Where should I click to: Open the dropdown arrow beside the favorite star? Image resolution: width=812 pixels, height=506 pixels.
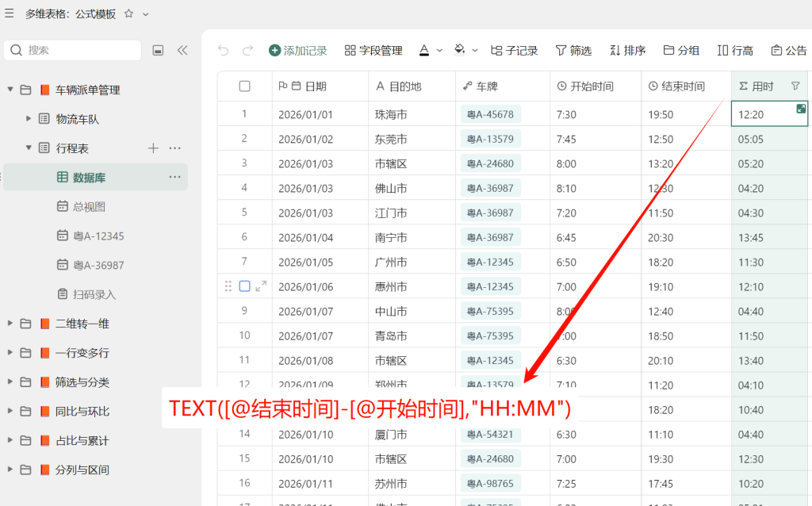coord(146,14)
